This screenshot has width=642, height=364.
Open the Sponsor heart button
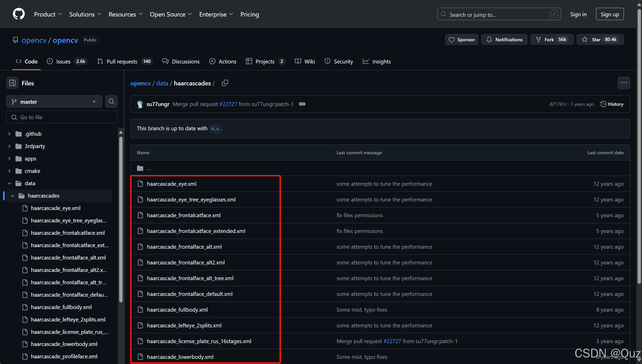point(461,39)
